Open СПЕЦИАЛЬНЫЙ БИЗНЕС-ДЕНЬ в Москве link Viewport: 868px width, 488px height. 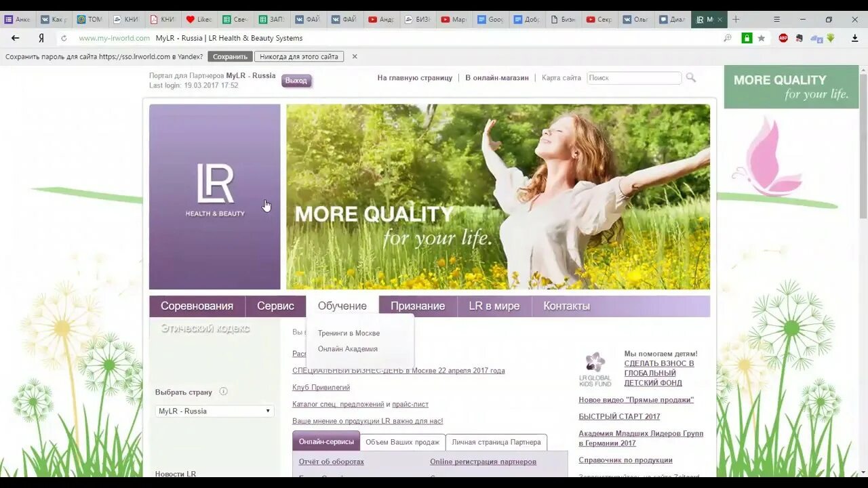pos(399,371)
